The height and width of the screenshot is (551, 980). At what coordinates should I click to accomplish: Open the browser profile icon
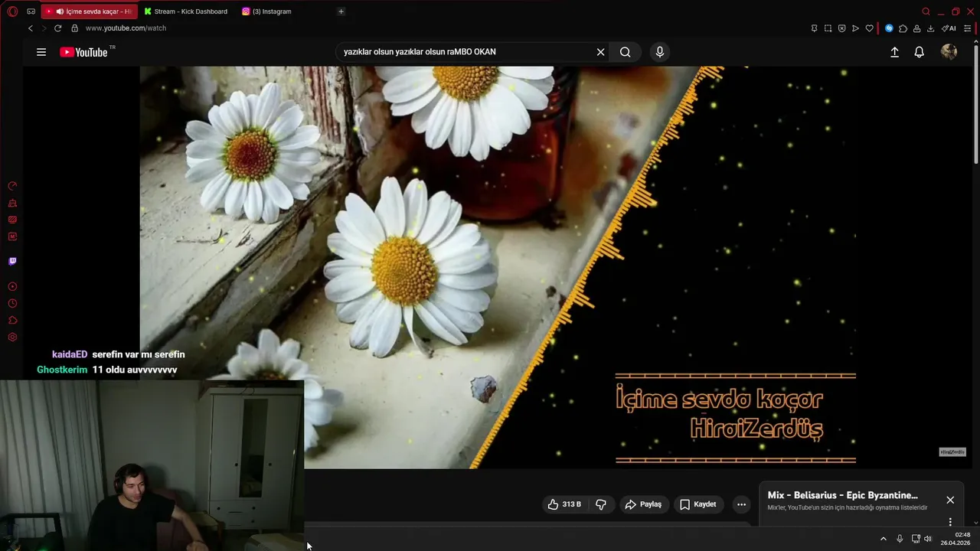[916, 28]
